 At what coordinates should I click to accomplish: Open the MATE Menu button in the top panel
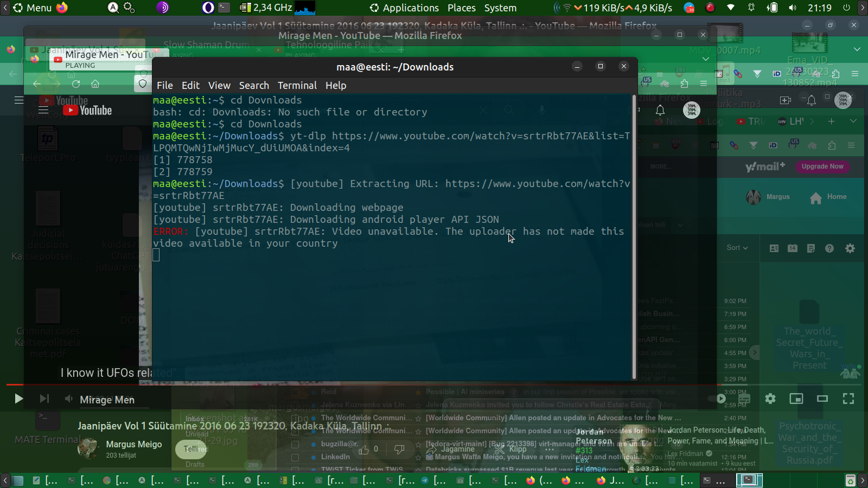32,8
